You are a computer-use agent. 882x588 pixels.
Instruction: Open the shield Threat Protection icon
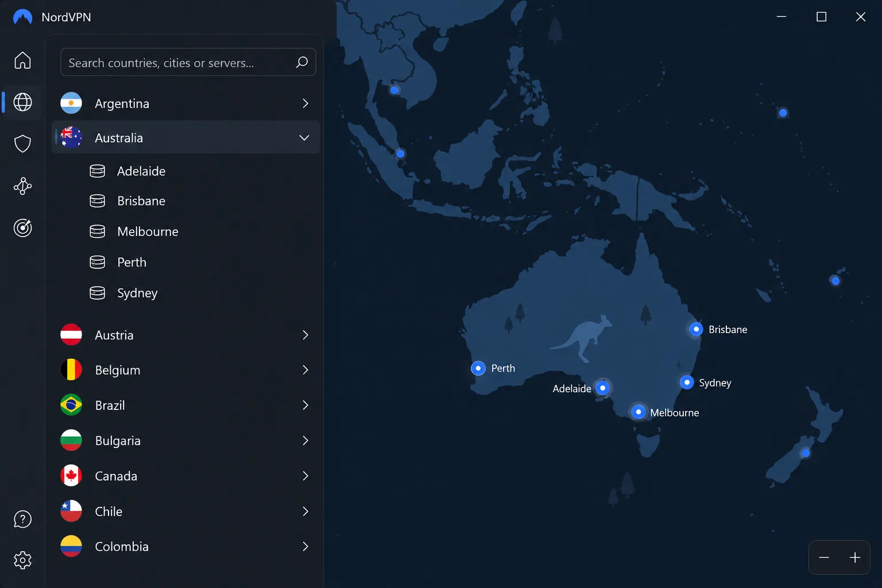[x=22, y=144]
